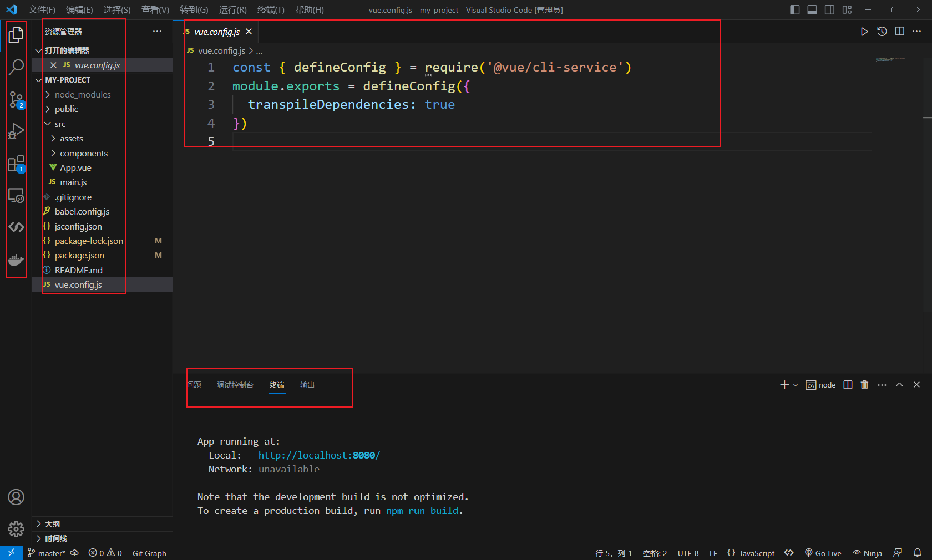Open editor More Actions ellipsis
The height and width of the screenshot is (560, 932).
pyautogui.click(x=917, y=32)
